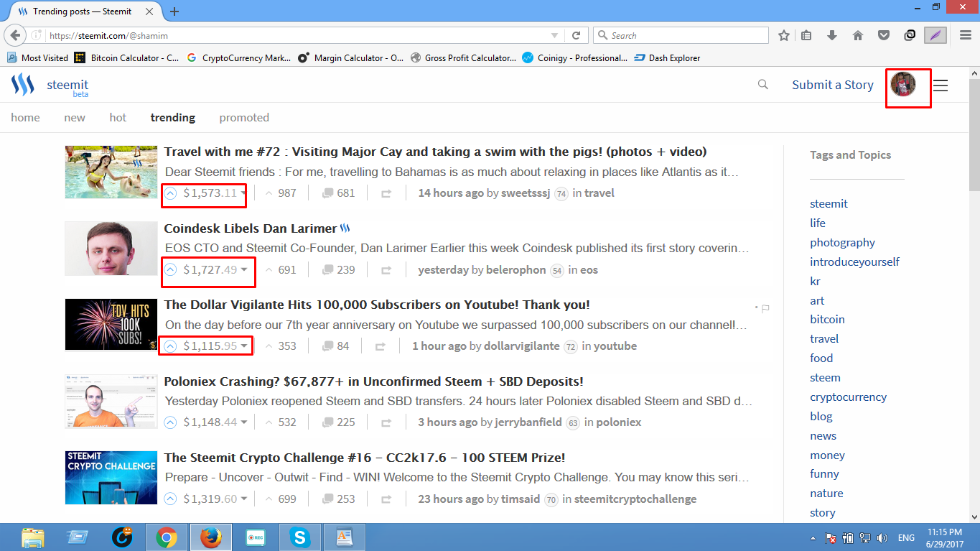Click the user profile avatar
This screenshot has height=551, width=980.
[x=903, y=85]
